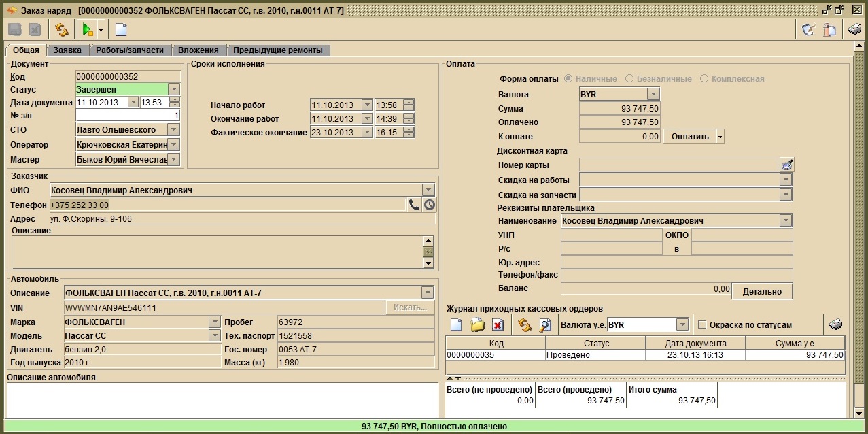
Task: Select Безналичные payment form radio button
Action: (x=629, y=78)
